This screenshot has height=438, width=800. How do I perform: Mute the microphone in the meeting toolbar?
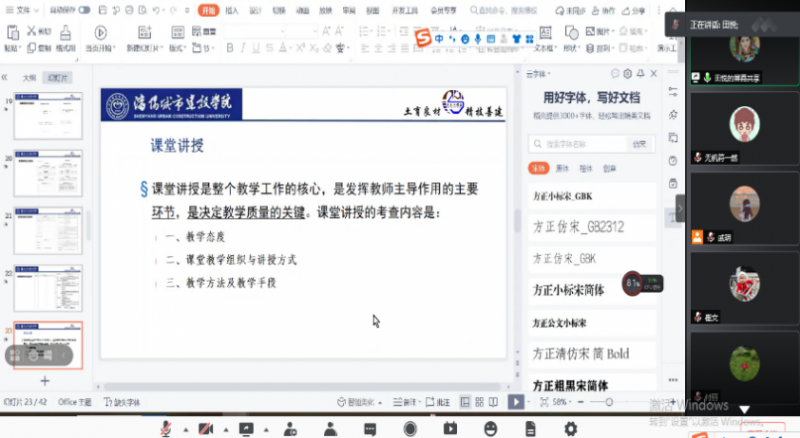point(165,428)
